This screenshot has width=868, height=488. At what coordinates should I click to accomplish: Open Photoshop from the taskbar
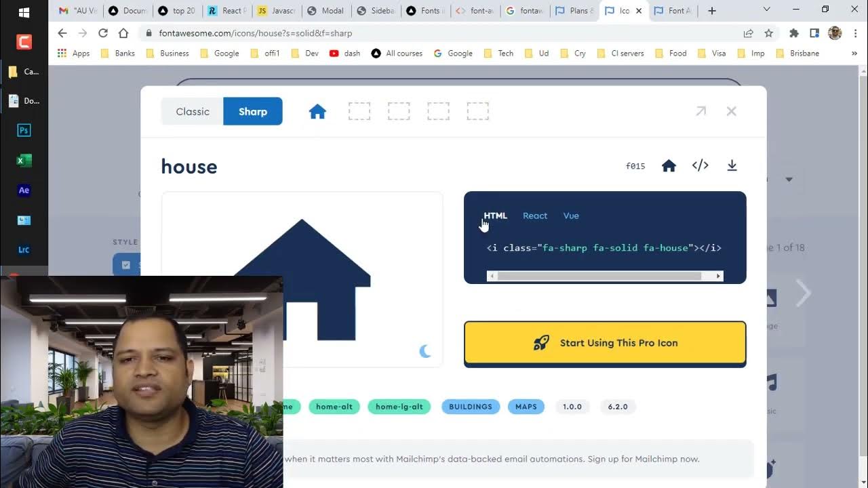click(x=24, y=130)
